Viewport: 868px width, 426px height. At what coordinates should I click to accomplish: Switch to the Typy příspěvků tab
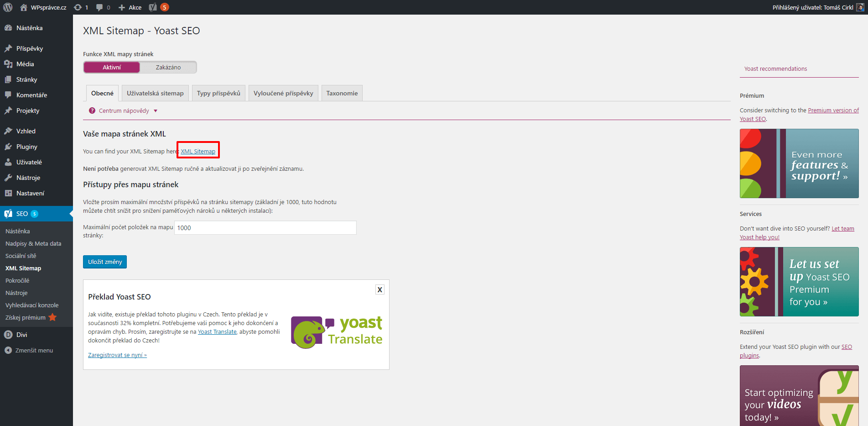218,93
